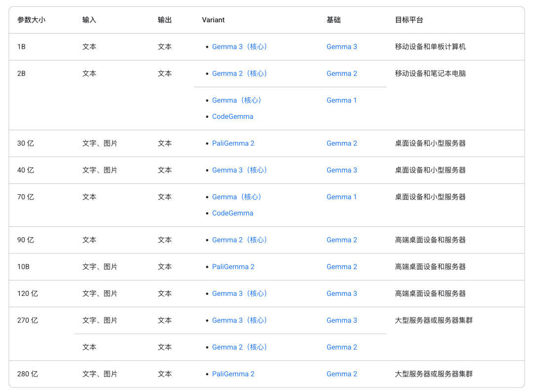
Task: Open Gemma 1 base link in 70 亿 row
Action: coord(342,197)
